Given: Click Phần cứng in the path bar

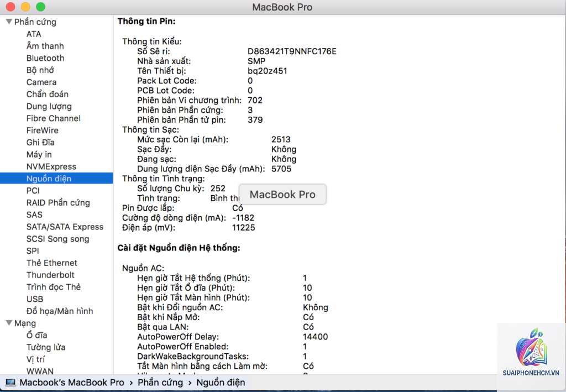Looking at the screenshot, I should click(160, 383).
